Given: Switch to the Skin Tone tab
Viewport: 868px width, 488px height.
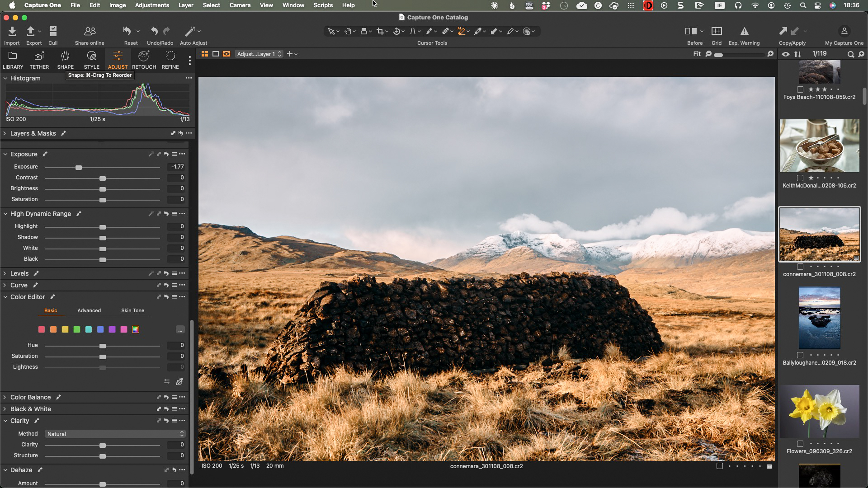Looking at the screenshot, I should point(132,311).
